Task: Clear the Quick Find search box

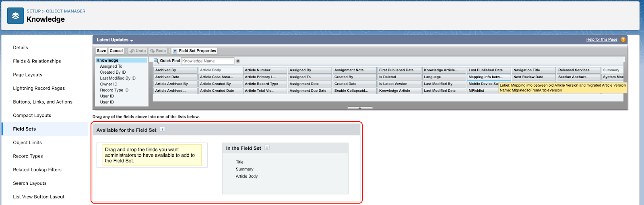Action: (x=238, y=61)
